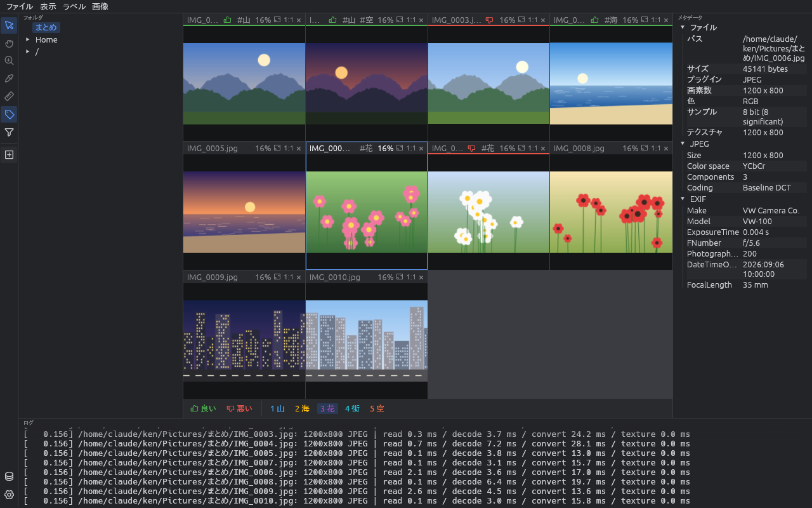Toggle label 1 山
Screen dimensions: 812x508
(277, 408)
